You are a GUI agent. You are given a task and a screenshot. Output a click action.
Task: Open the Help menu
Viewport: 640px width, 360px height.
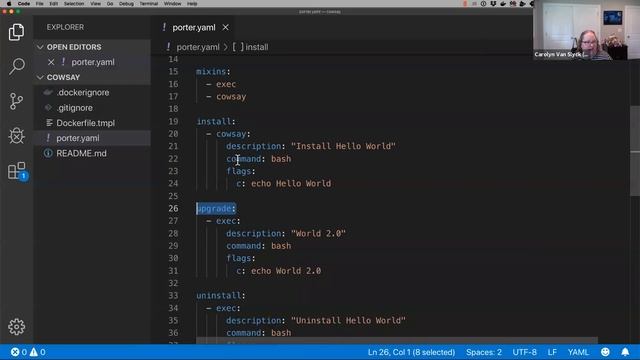click(x=192, y=4)
